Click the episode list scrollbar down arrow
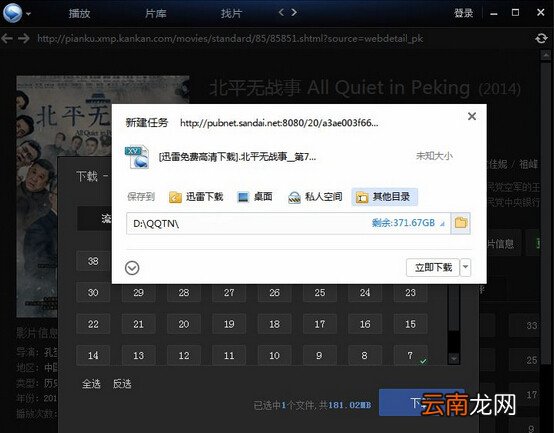Viewport: 554px width, 433px height. tap(454, 358)
